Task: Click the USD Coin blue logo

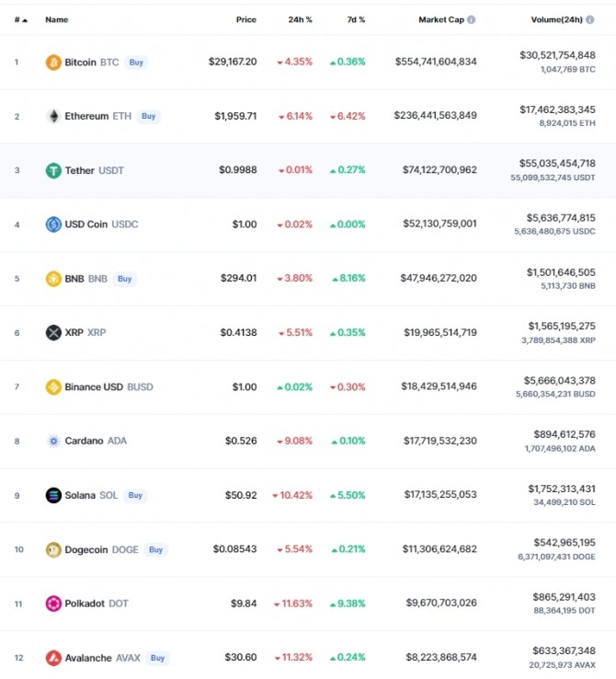Action: [x=53, y=224]
